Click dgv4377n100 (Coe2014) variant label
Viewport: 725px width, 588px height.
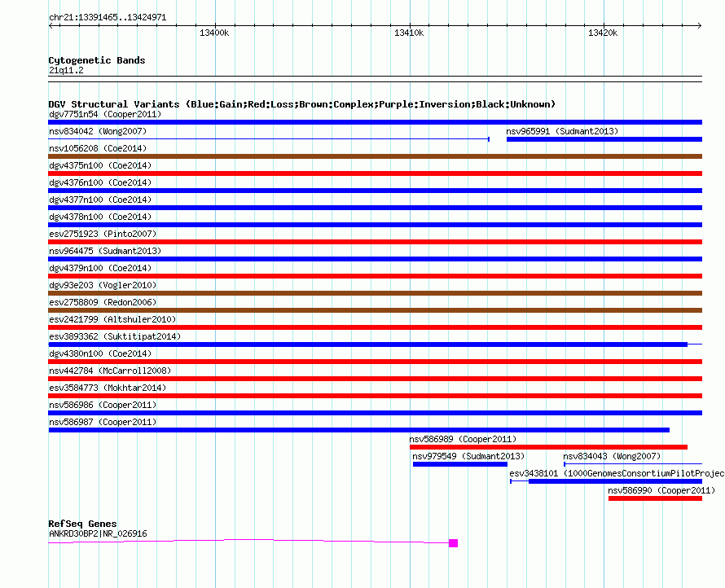pos(100,200)
